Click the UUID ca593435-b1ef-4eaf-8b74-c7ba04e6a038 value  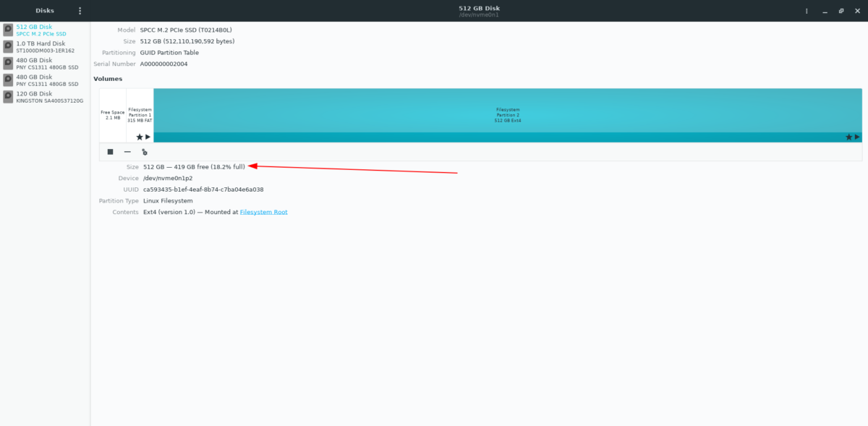pyautogui.click(x=203, y=189)
